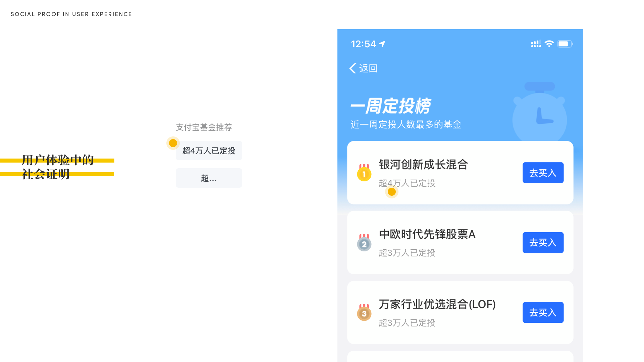Click the cellular signal bars icon
The image size is (644, 362).
pyautogui.click(x=536, y=44)
